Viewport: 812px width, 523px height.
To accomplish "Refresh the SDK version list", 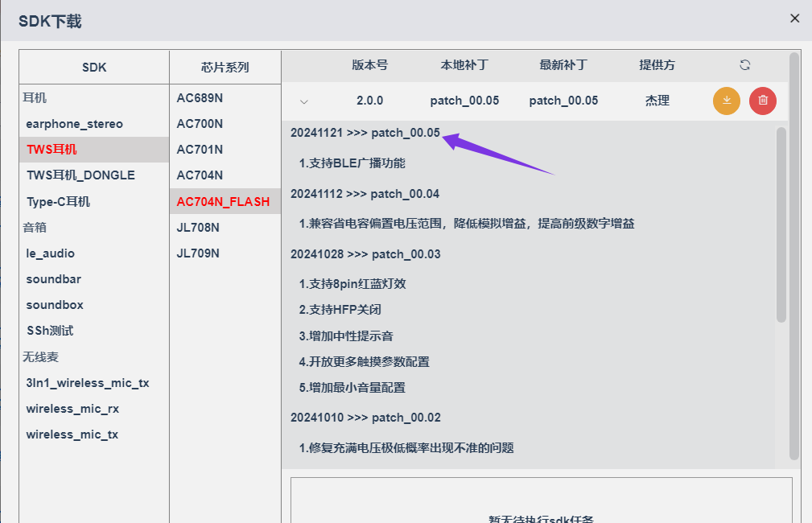I will pos(744,65).
